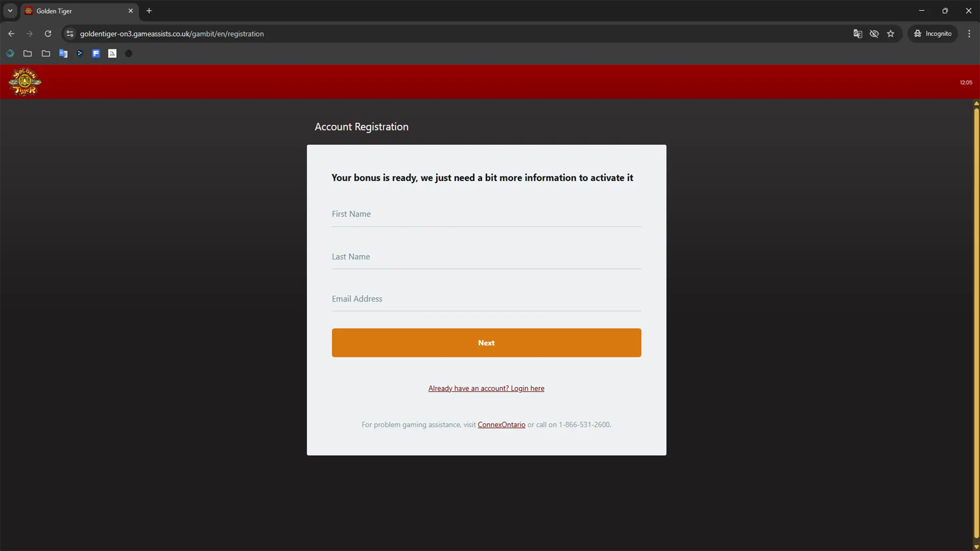Screen dimensions: 980x551
Task: Reload the registration page
Action: (48, 34)
